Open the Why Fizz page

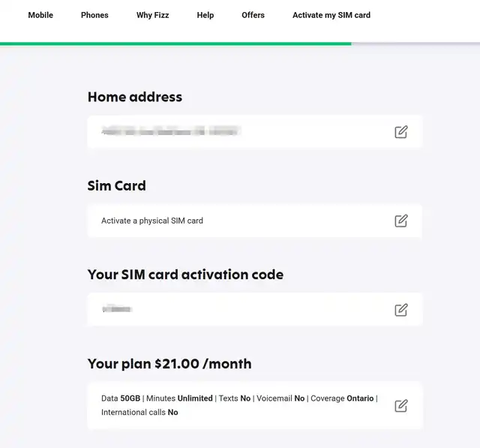pyautogui.click(x=153, y=15)
